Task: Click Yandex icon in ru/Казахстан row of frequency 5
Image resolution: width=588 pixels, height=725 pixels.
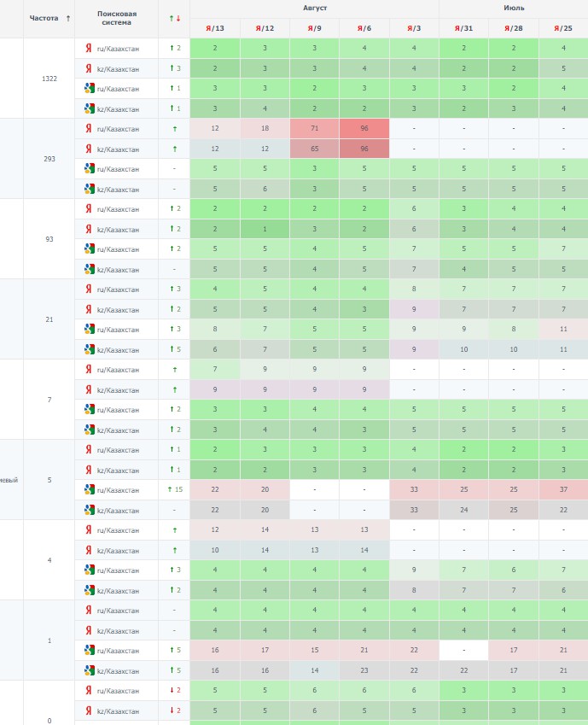Action: tap(88, 449)
